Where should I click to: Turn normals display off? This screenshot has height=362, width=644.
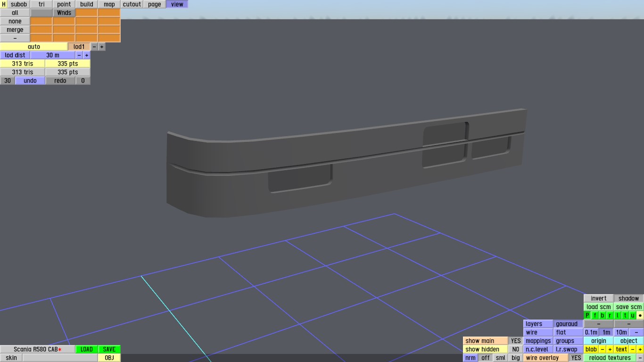pyautogui.click(x=486, y=358)
